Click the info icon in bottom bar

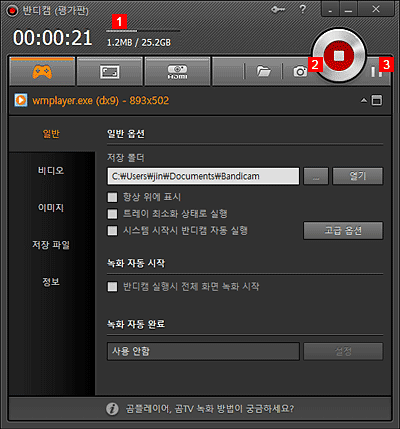coord(112,409)
